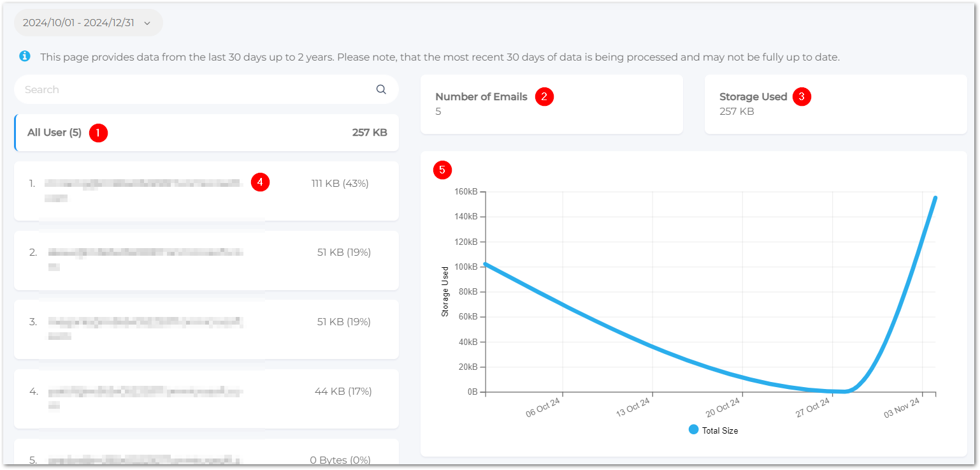Click red marker 3 on Storage Used
The height and width of the screenshot is (470, 980).
point(801,96)
